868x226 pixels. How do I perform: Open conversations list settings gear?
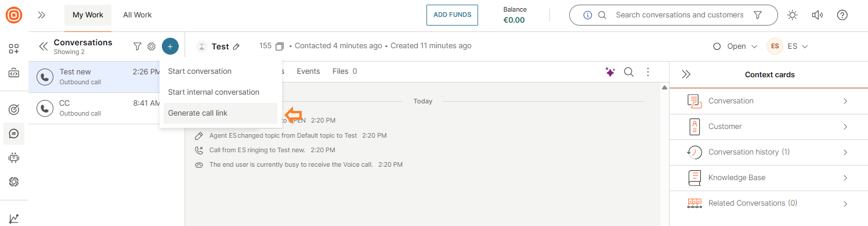(x=151, y=46)
